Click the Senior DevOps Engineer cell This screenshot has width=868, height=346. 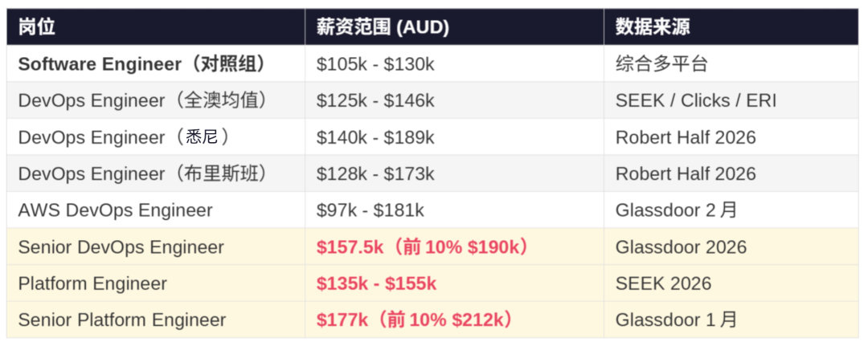coord(121,246)
